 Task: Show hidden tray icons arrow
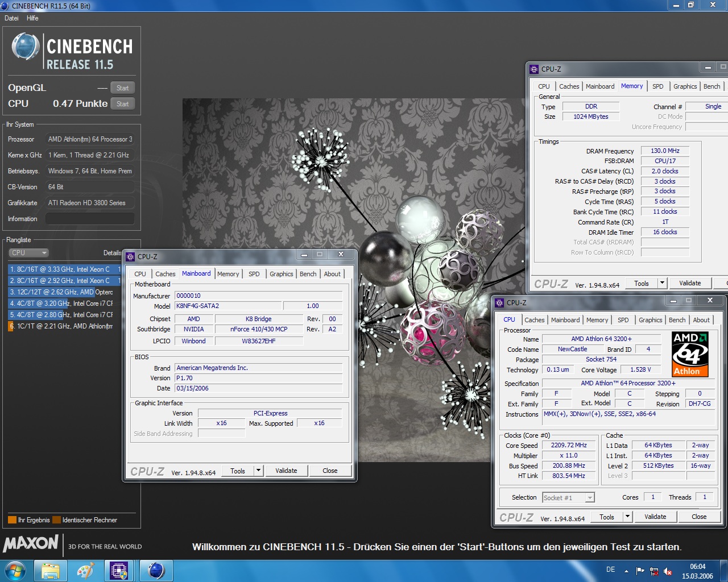tap(626, 571)
